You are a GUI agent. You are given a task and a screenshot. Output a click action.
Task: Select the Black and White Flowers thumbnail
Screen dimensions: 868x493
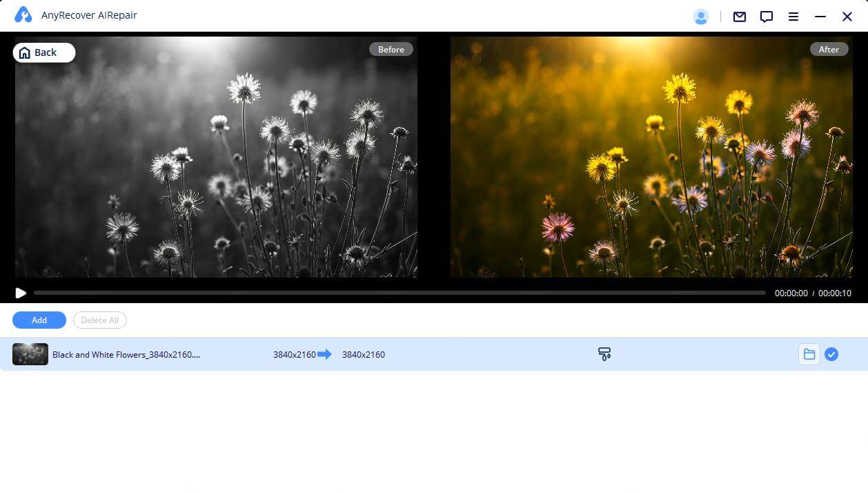tap(30, 354)
